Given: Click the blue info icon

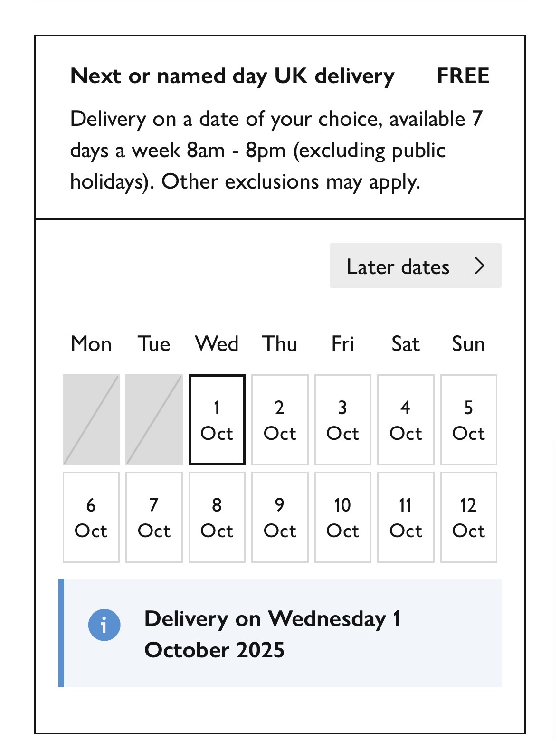Looking at the screenshot, I should coord(104,625).
